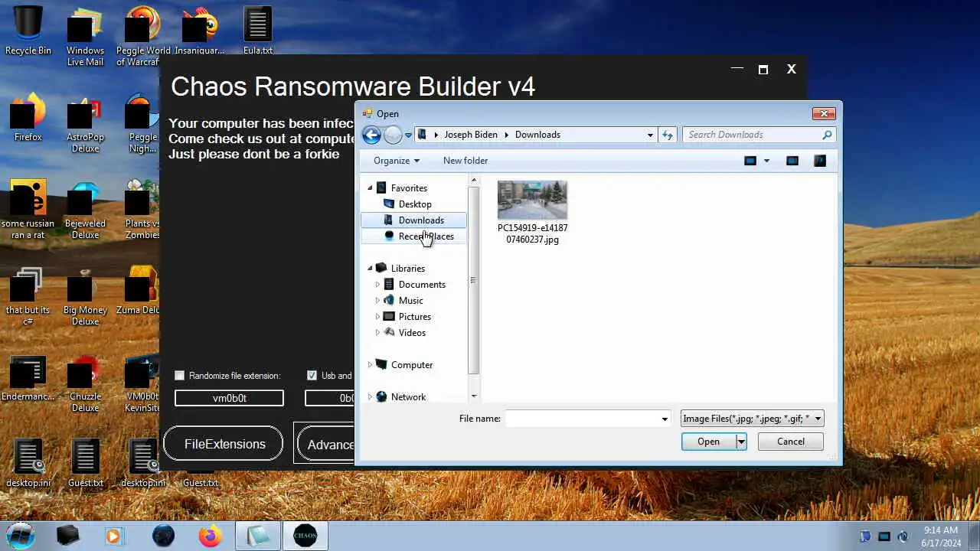Image resolution: width=980 pixels, height=551 pixels.
Task: Click the Forward navigation arrow in Open dialog
Action: (393, 135)
